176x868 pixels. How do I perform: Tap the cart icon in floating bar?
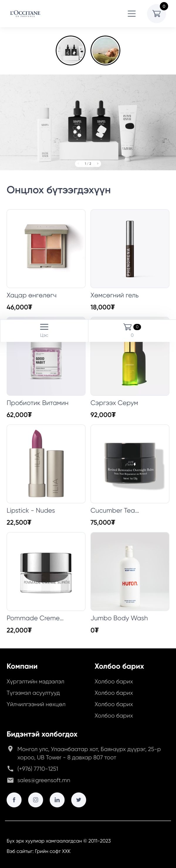132,330
